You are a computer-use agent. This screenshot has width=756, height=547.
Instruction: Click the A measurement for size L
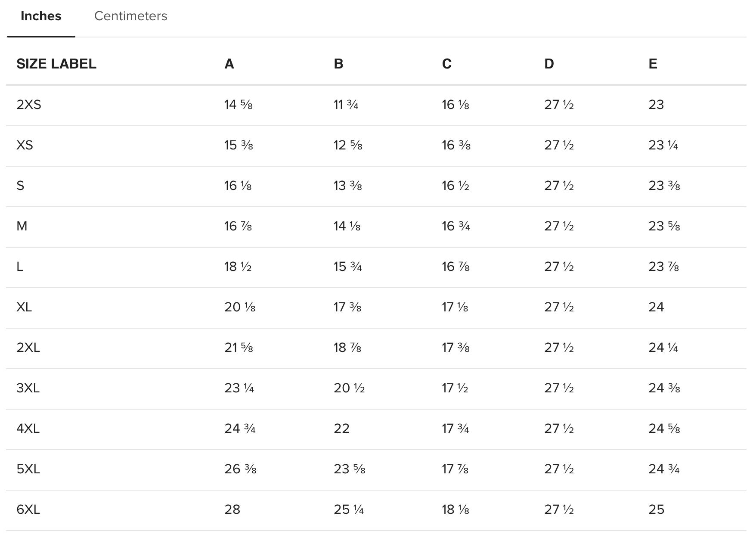point(238,267)
